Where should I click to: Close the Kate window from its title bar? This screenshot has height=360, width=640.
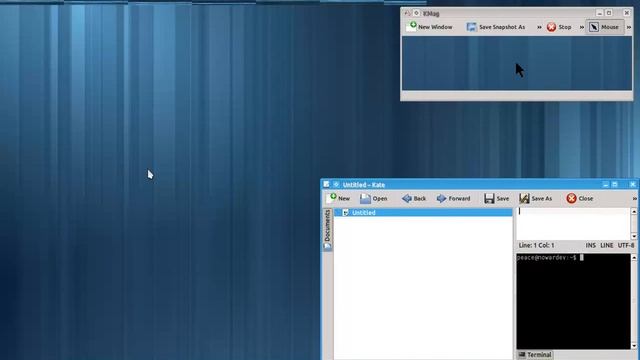[632, 184]
